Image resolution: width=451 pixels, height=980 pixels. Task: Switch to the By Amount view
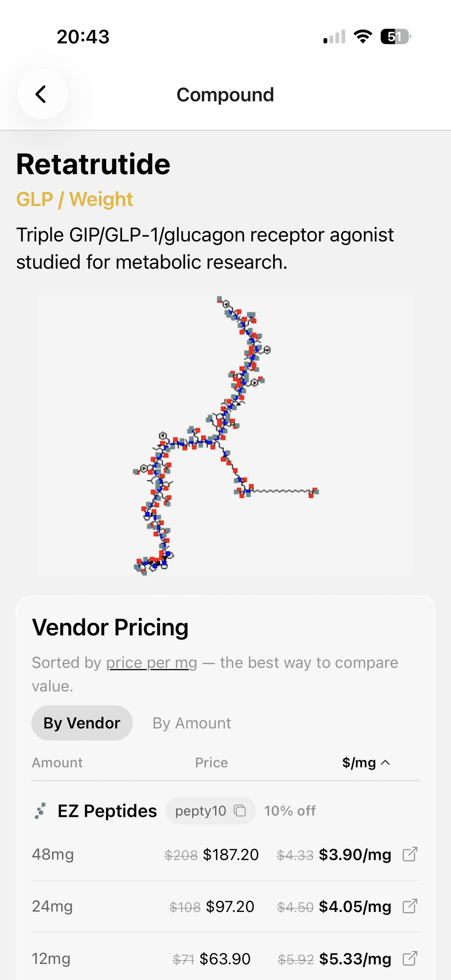click(192, 723)
